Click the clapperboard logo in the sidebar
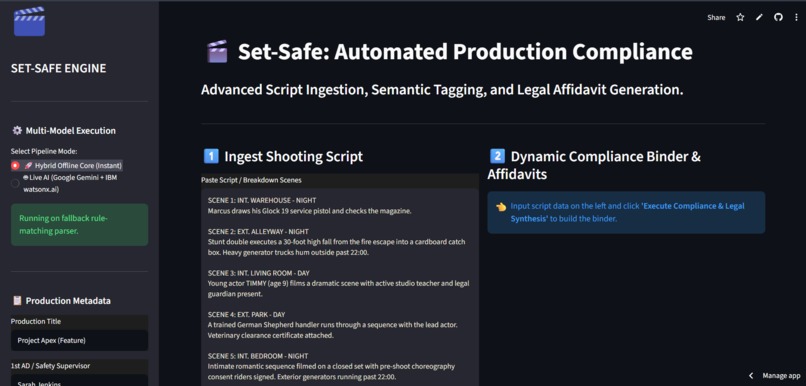The height and width of the screenshot is (386, 806). pos(29,21)
